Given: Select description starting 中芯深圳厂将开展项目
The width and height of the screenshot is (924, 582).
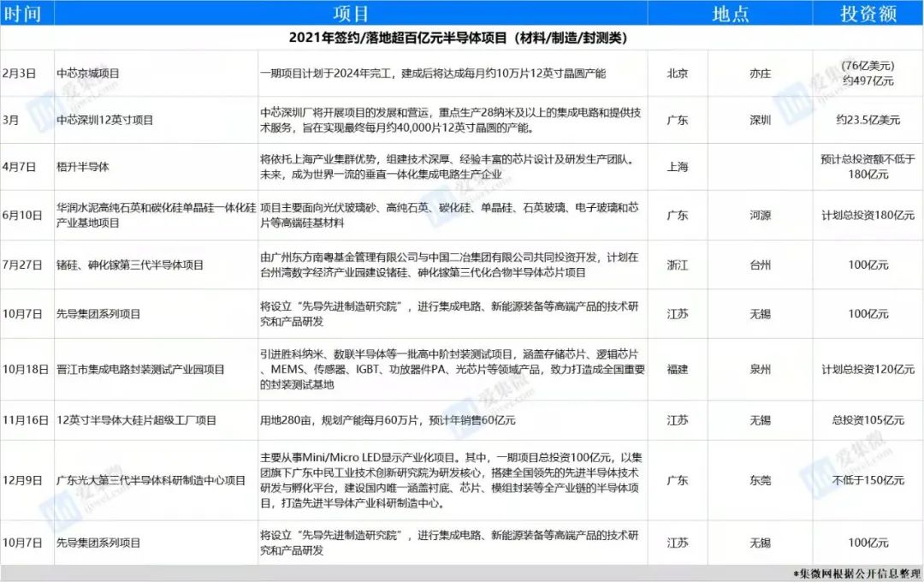Looking at the screenshot, I should click(451, 120).
